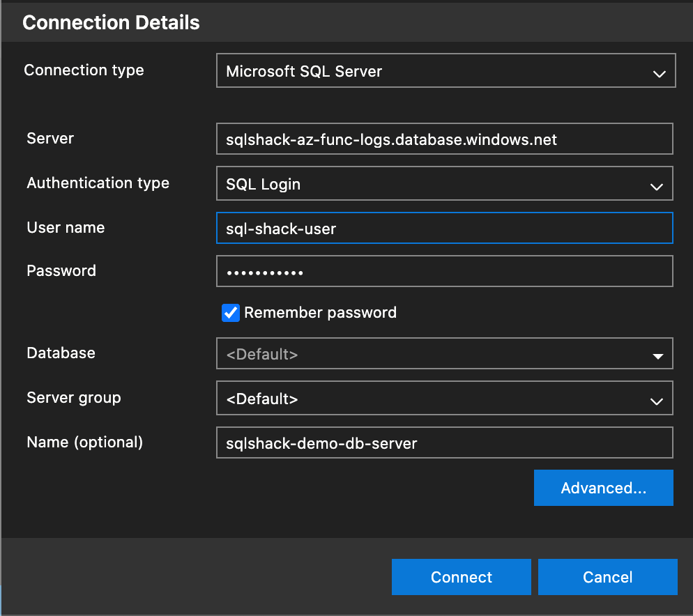
Task: Cancel the connection dialog
Action: click(x=607, y=577)
